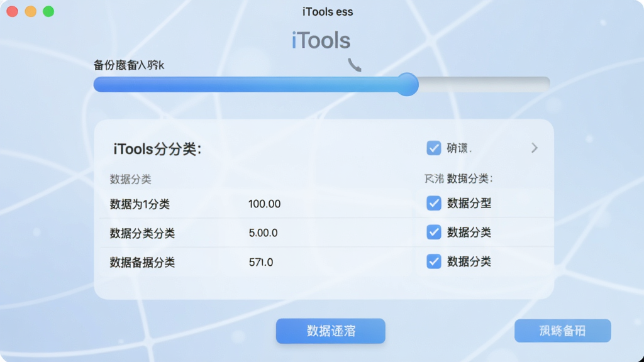
Task: Click the window title iTools ess
Action: [x=328, y=12]
